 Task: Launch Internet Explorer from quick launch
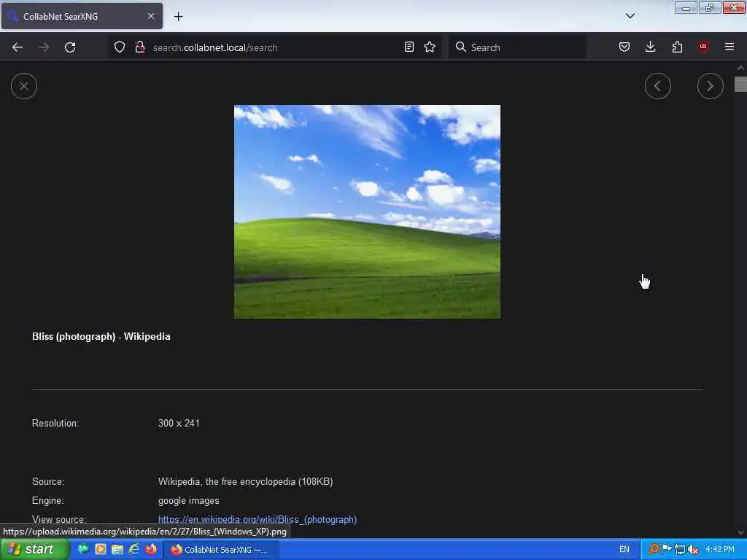pos(134,549)
